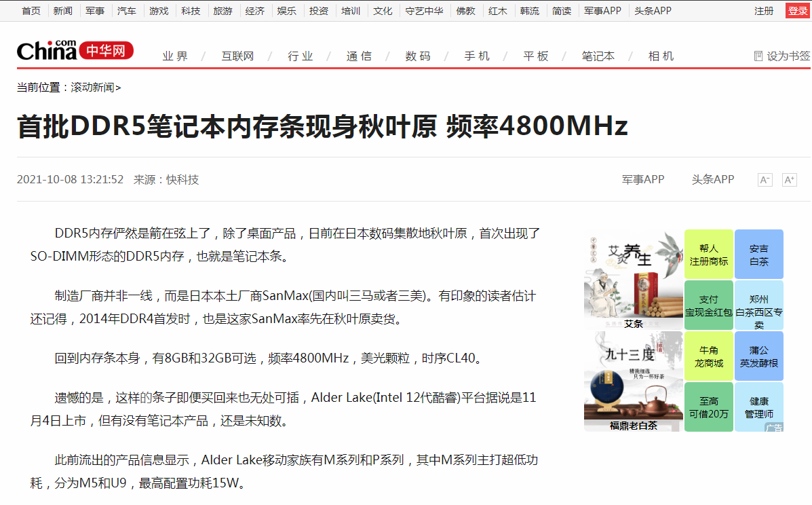Viewport: 812px width, 505px height.
Task: Switch to the 数码 tab
Action: click(418, 56)
